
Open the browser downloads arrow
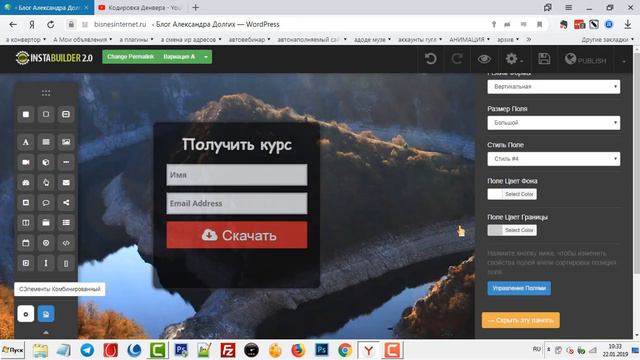point(628,24)
